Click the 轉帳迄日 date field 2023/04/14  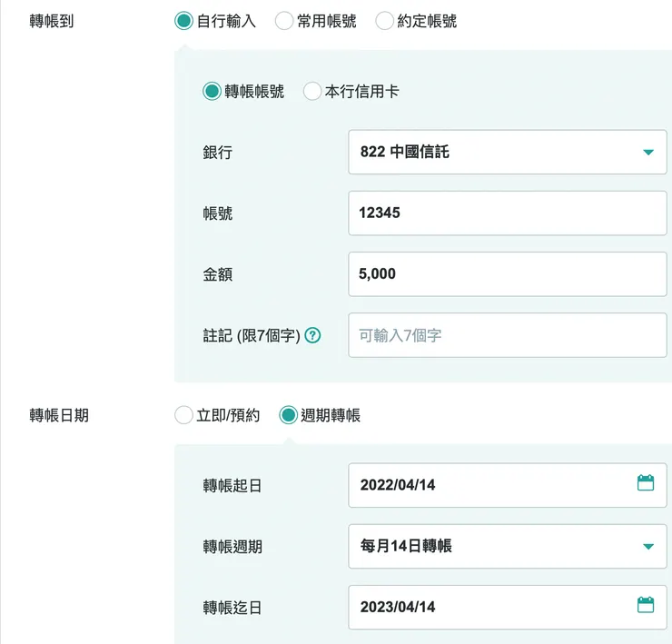pyautogui.click(x=508, y=607)
